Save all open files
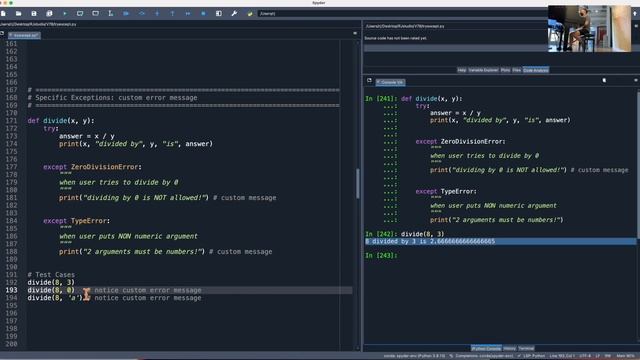This screenshot has width=640, height=360. 49,13
